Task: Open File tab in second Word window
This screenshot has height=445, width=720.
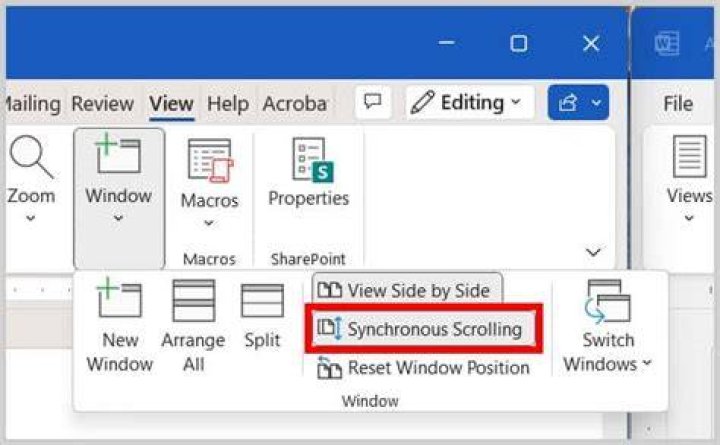Action: click(678, 104)
